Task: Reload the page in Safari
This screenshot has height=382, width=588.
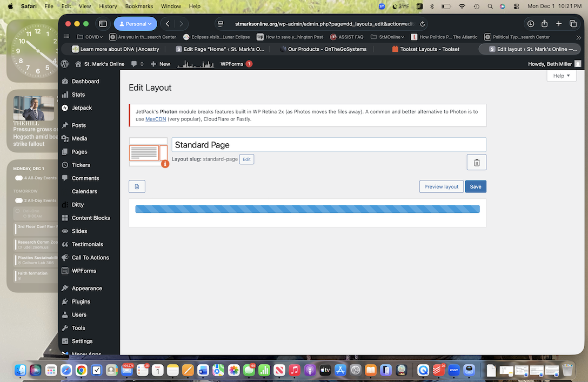Action: [x=422, y=24]
